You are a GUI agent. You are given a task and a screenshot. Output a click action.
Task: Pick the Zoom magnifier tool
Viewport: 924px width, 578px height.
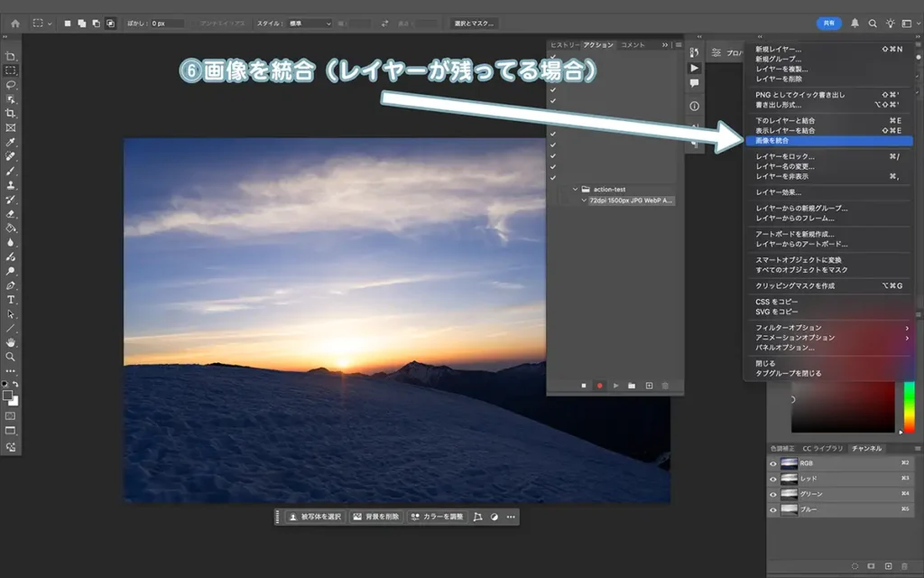pyautogui.click(x=11, y=357)
